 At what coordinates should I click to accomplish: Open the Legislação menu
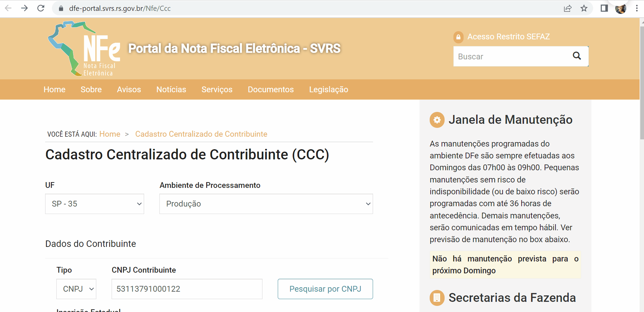point(328,90)
